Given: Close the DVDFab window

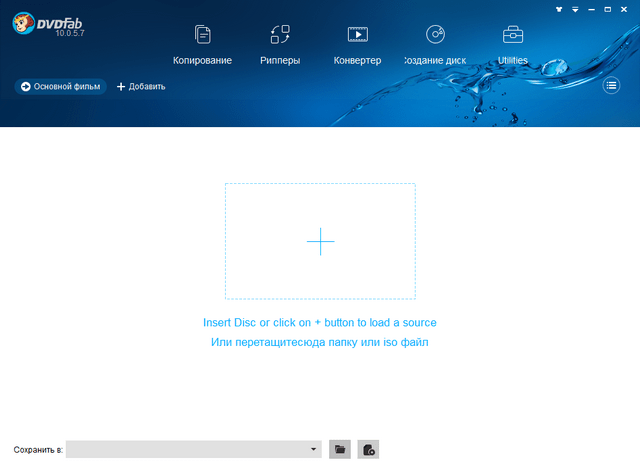Looking at the screenshot, I should 624,9.
